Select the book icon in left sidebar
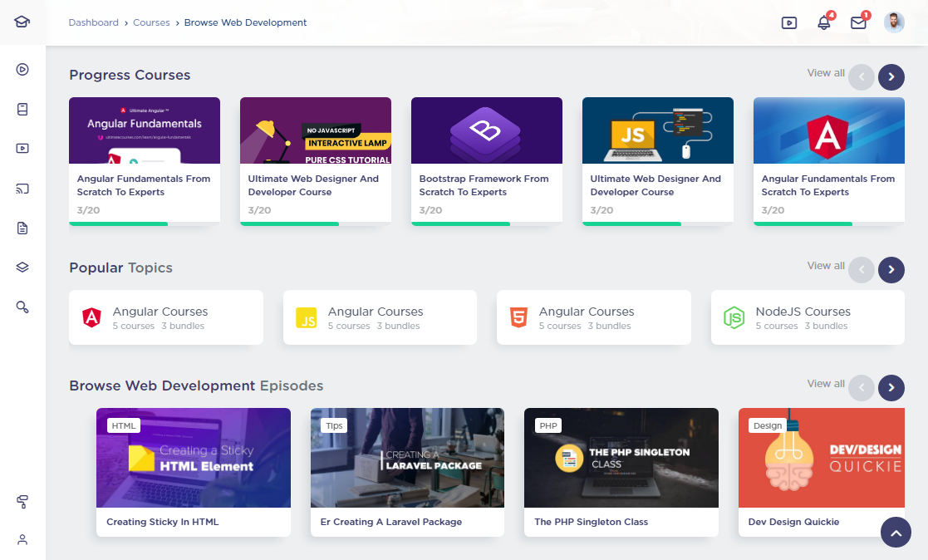Image resolution: width=928 pixels, height=560 pixels. click(22, 109)
